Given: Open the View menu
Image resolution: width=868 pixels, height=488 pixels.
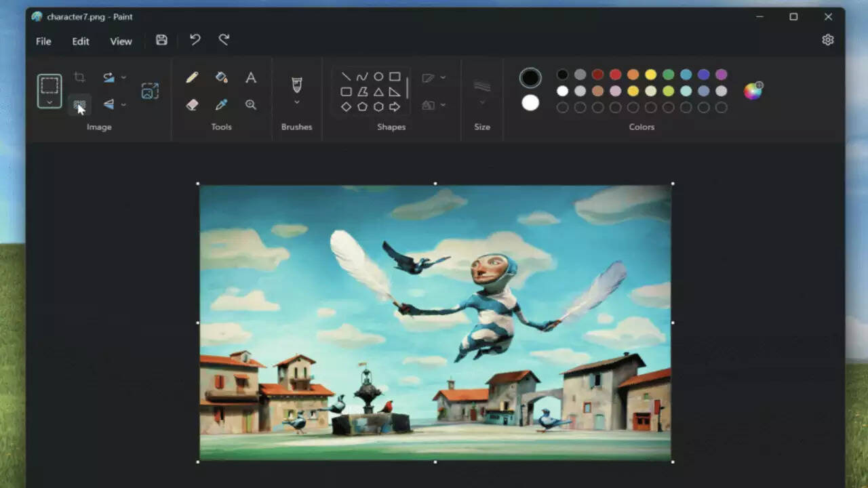Looking at the screenshot, I should [x=121, y=41].
